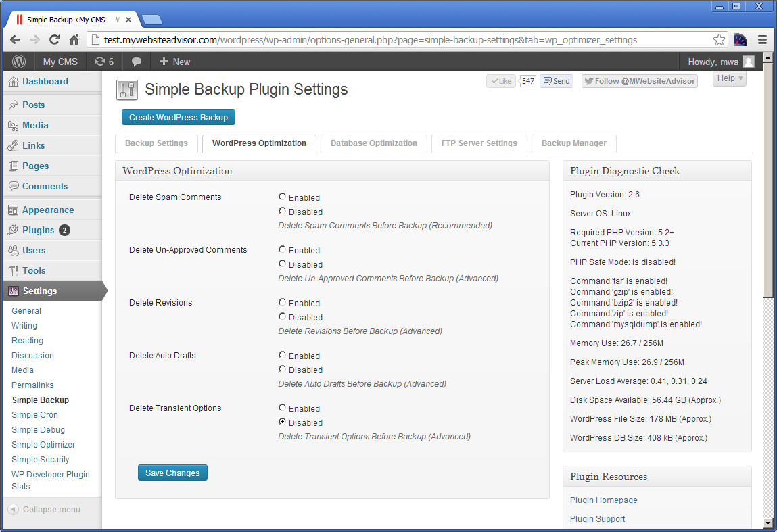
Task: Enable Delete Transient Options
Action: tap(282, 408)
